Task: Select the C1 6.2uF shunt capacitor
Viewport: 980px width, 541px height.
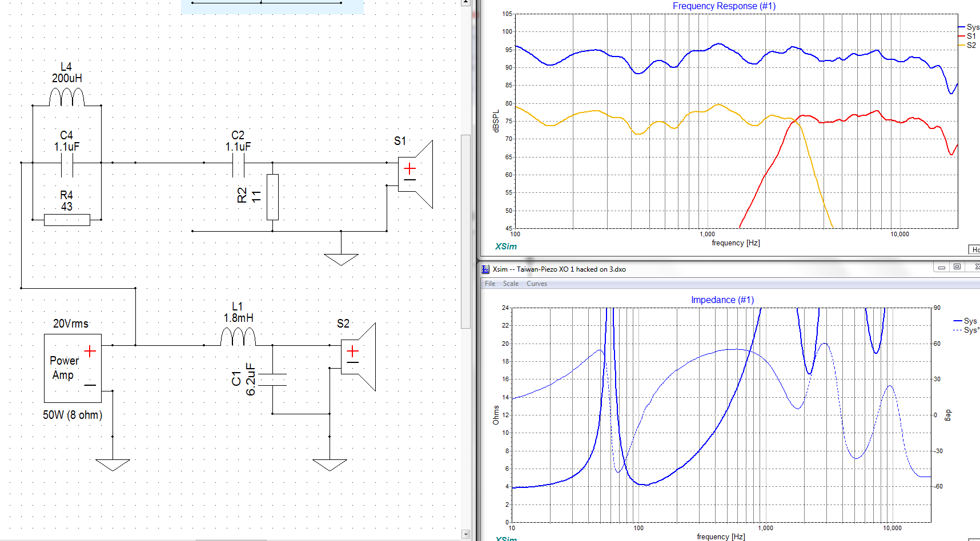Action: click(x=272, y=379)
